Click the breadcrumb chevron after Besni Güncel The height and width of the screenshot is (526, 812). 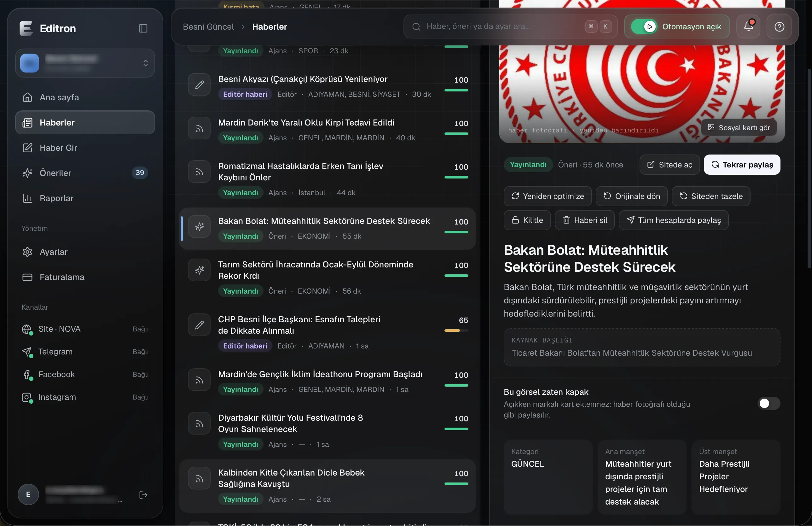coord(243,26)
